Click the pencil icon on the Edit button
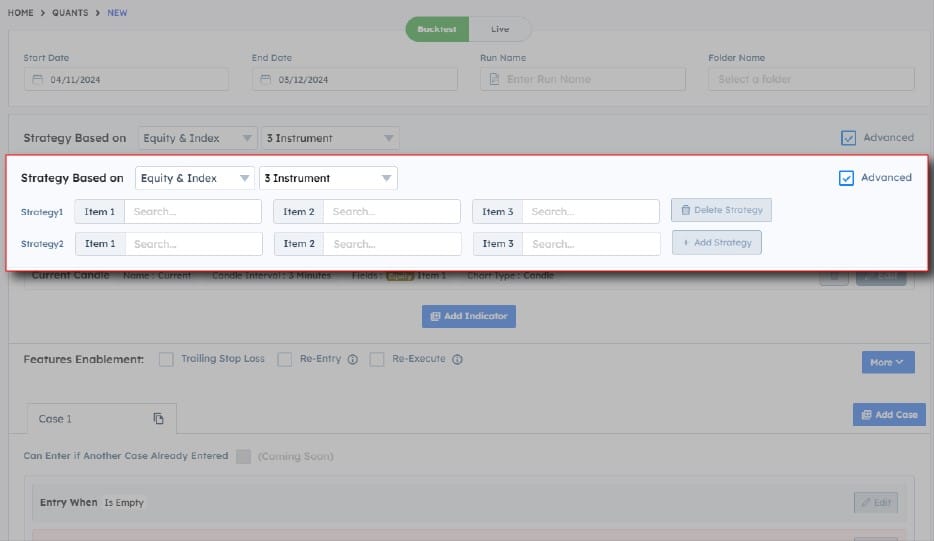 865,503
